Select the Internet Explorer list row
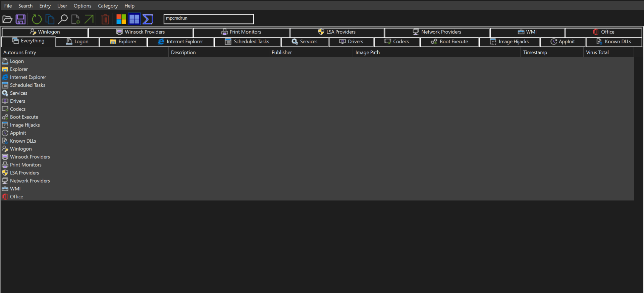The image size is (644, 293). [x=317, y=77]
